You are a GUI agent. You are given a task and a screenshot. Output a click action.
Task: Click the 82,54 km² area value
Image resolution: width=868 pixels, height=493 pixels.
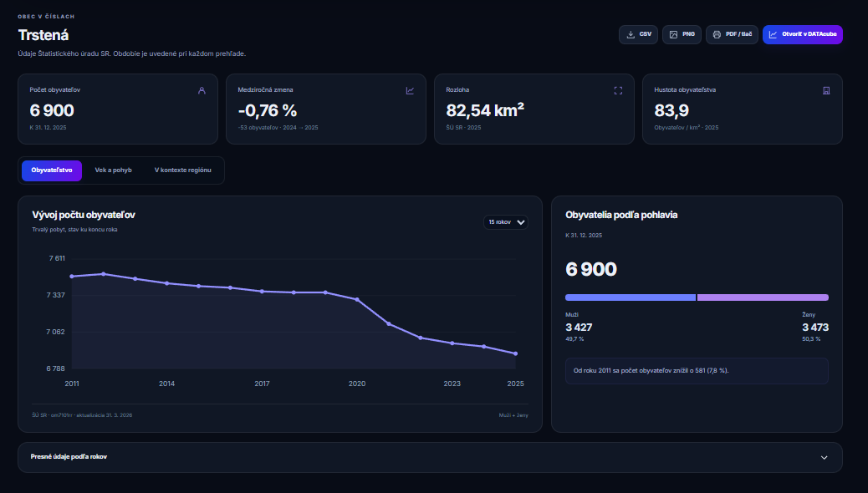coord(485,110)
